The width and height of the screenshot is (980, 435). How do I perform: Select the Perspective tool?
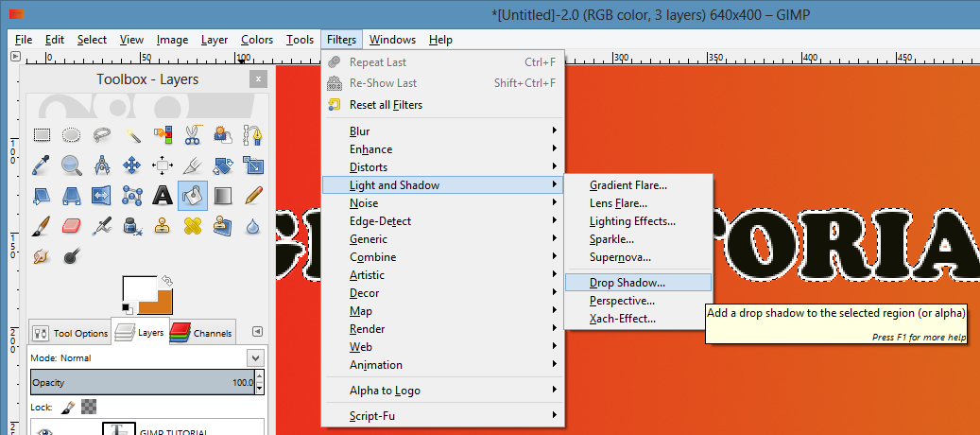(72, 196)
